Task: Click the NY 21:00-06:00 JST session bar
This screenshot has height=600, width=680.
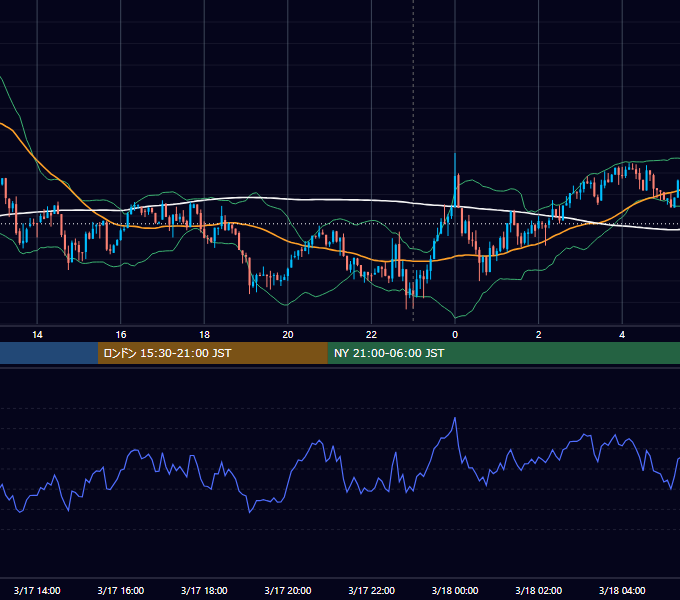Action: pyautogui.click(x=503, y=353)
